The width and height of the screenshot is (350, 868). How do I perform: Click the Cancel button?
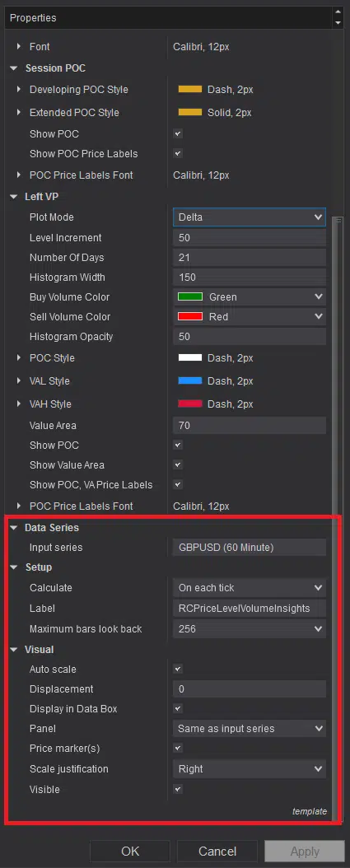tap(217, 852)
